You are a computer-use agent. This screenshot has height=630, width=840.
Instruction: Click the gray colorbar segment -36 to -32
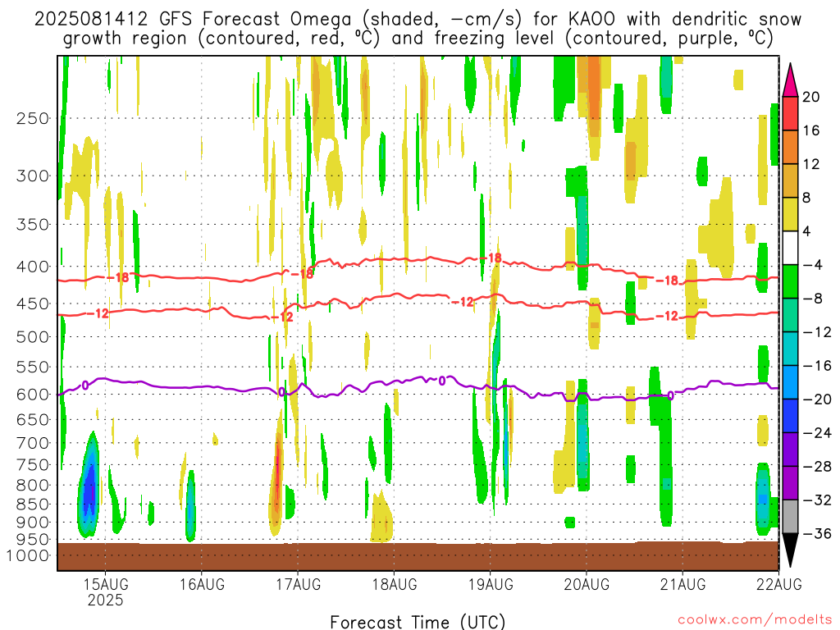click(x=790, y=517)
